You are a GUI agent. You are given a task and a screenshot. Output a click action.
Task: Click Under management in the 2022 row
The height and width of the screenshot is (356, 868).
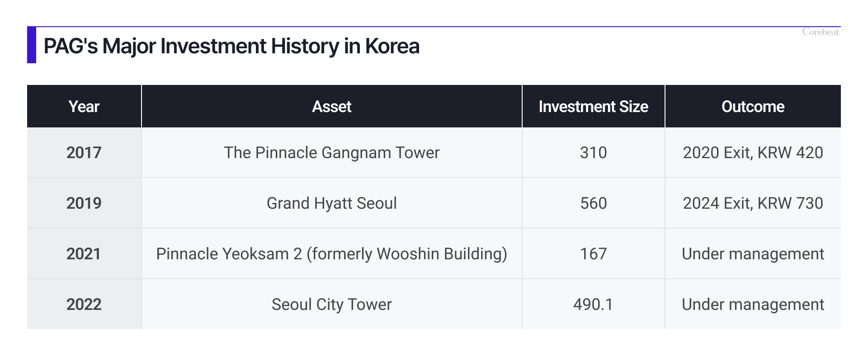[753, 304]
